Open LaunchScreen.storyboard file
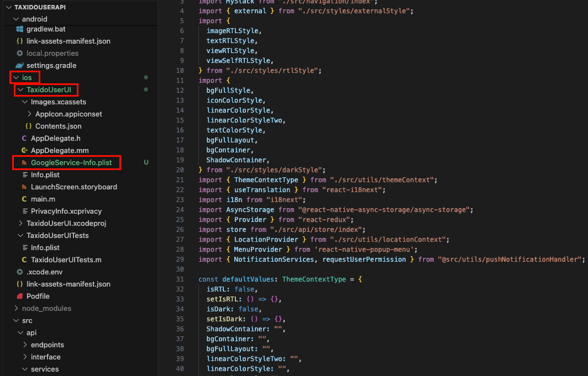This screenshot has width=588, height=376. pos(73,187)
